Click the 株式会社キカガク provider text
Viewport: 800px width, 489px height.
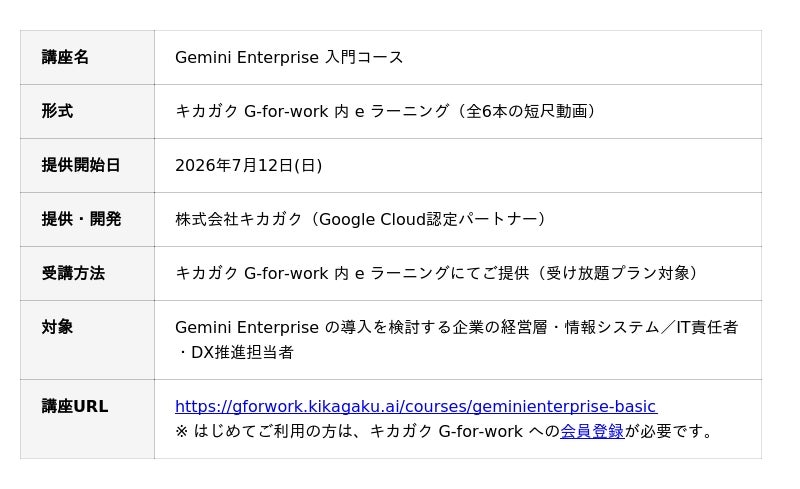pos(239,219)
